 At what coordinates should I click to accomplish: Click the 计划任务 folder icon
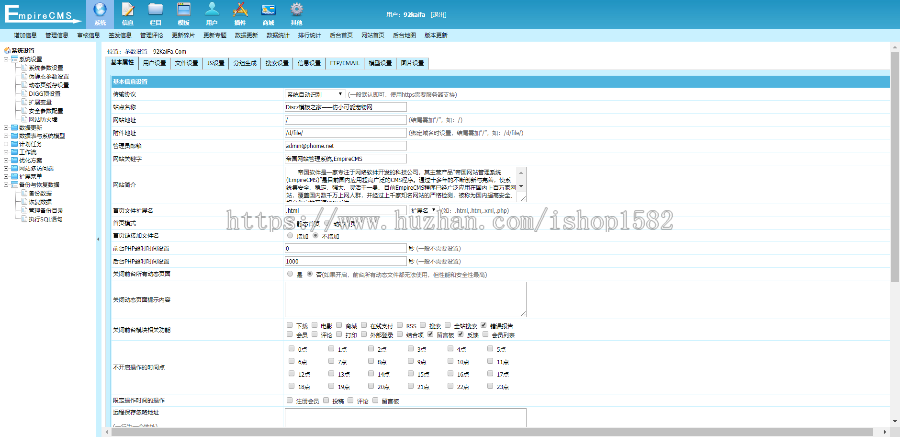tap(15, 144)
